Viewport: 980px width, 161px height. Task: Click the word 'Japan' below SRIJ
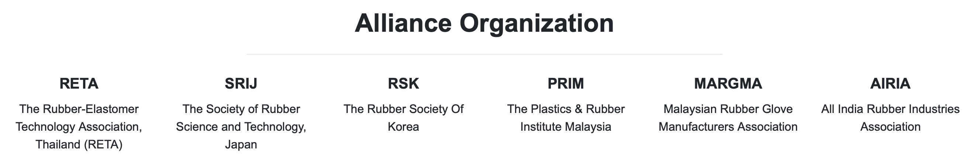pyautogui.click(x=241, y=145)
